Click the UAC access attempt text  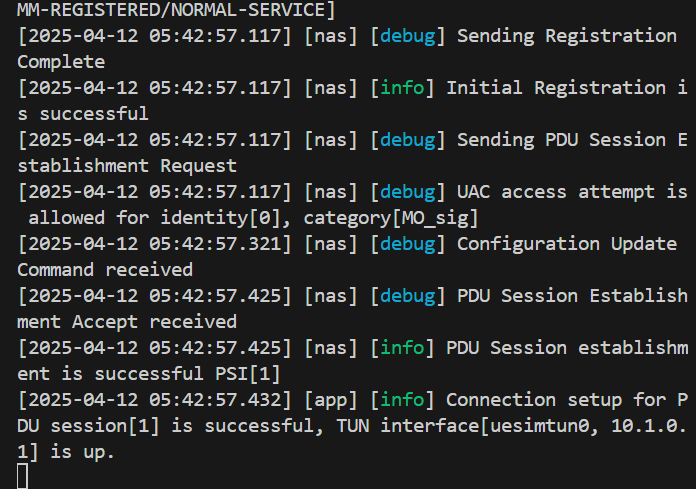tap(556, 192)
